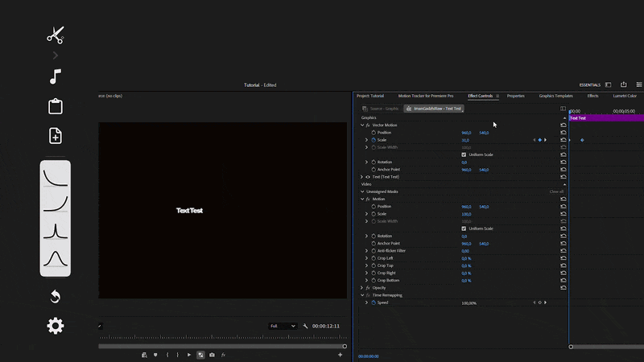The width and height of the screenshot is (644, 362).
Task: Click the purple Text Test clip bar
Action: [x=606, y=118]
